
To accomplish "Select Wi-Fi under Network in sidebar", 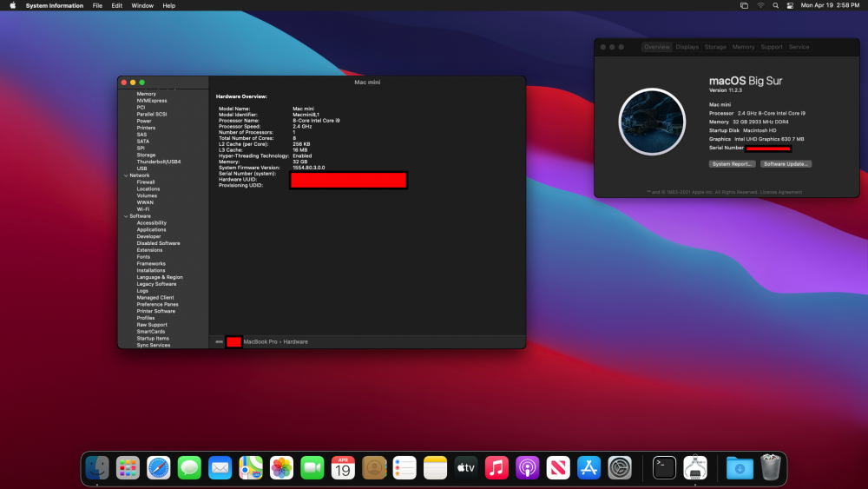I will (143, 209).
